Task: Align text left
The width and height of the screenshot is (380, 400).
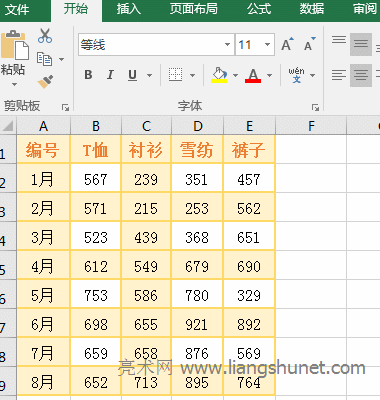Action: (339, 75)
